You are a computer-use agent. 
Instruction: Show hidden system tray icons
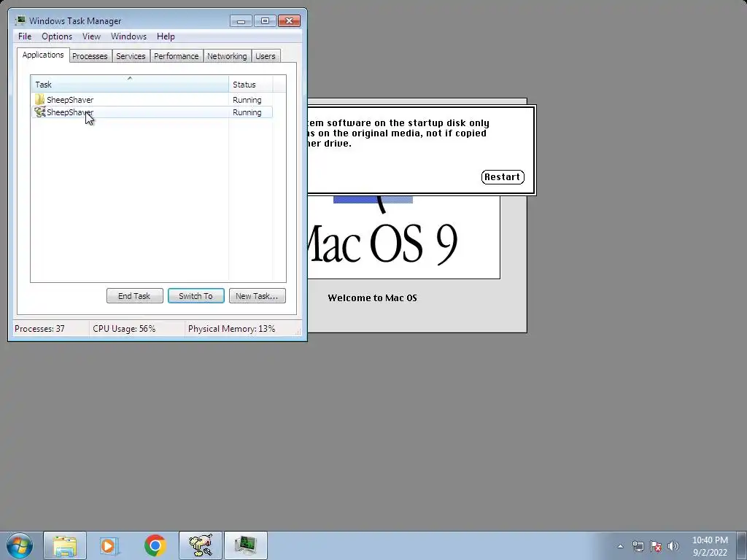(x=620, y=546)
